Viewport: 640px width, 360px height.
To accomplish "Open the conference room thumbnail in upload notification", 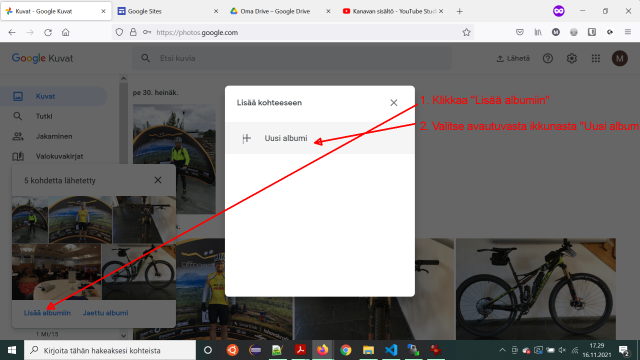I will [x=56, y=272].
